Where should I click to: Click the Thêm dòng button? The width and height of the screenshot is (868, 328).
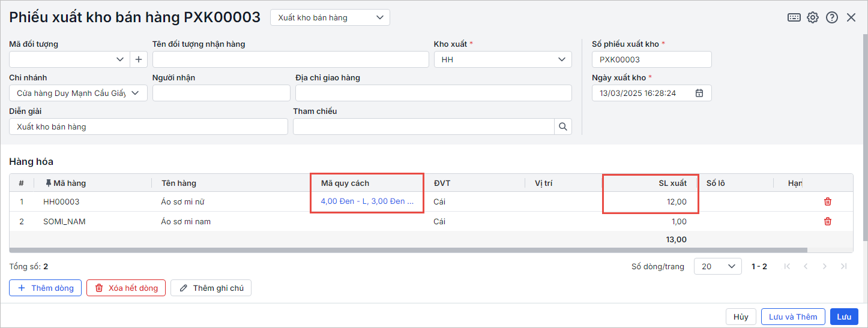(x=46, y=288)
